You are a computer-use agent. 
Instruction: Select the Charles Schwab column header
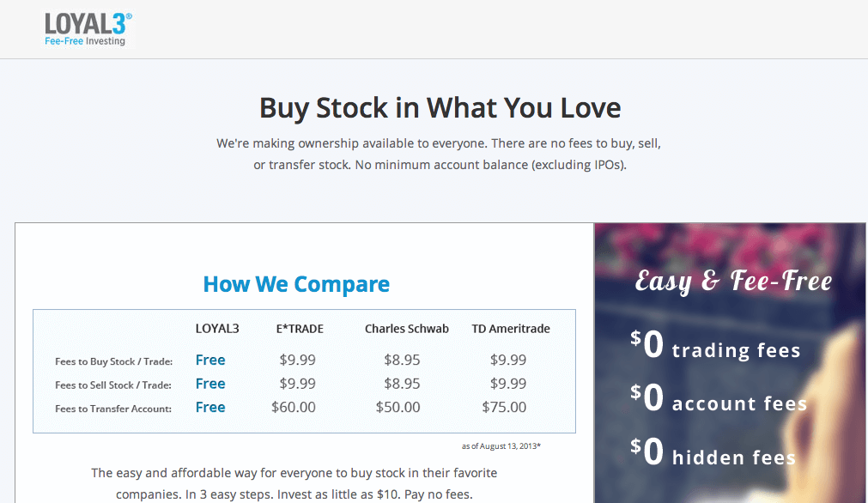coord(406,329)
